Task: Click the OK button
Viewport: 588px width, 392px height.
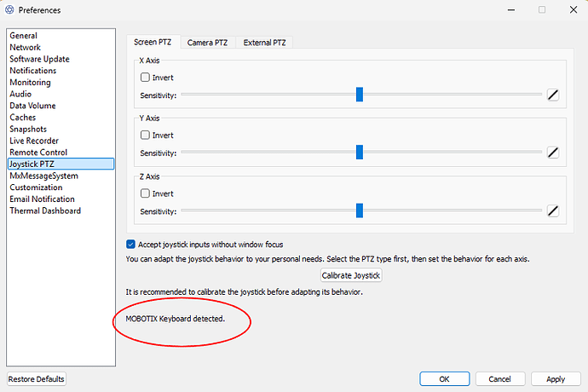Action: (x=444, y=379)
